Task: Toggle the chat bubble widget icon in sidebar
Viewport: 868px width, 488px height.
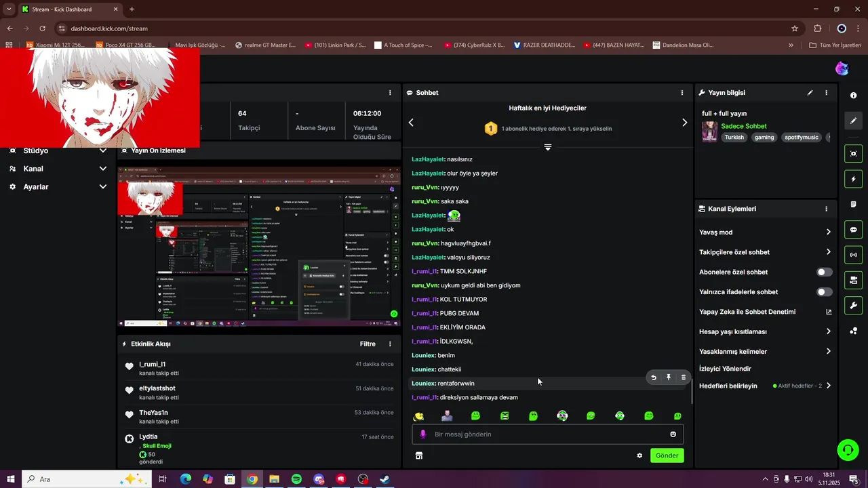Action: click(854, 230)
